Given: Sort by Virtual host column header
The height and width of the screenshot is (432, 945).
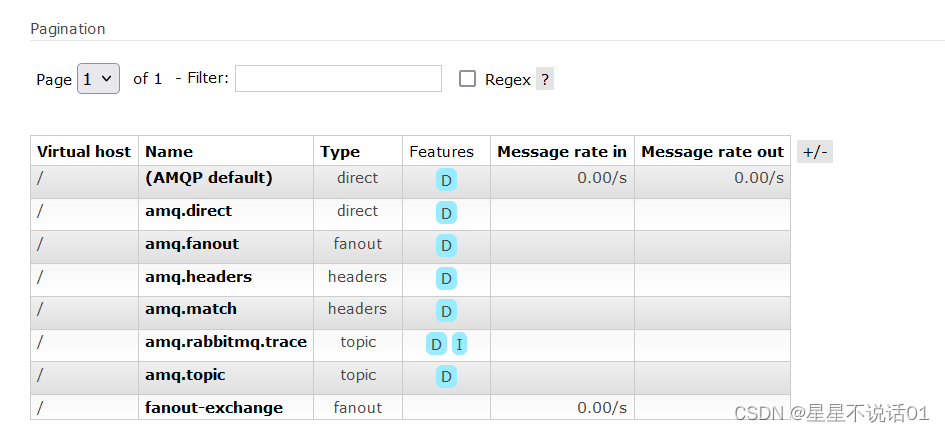Looking at the screenshot, I should (84, 152).
